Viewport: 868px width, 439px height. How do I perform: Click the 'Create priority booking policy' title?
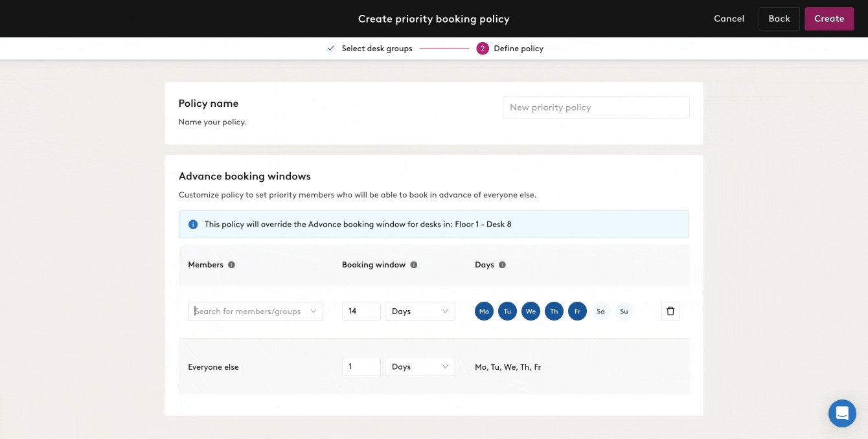[x=434, y=19]
